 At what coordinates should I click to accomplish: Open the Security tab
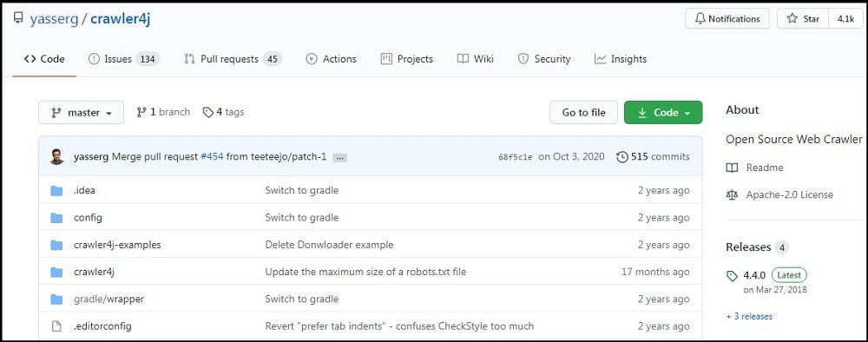543,59
